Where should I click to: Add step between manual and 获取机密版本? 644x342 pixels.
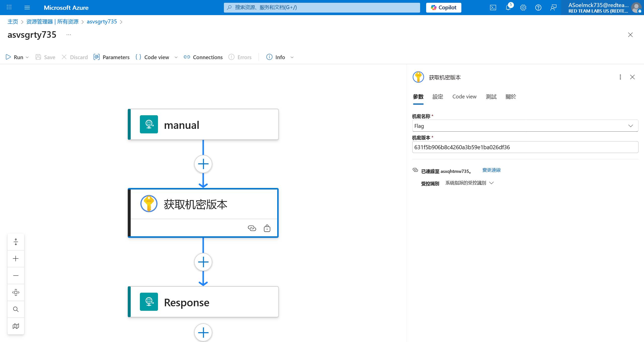coord(203,164)
